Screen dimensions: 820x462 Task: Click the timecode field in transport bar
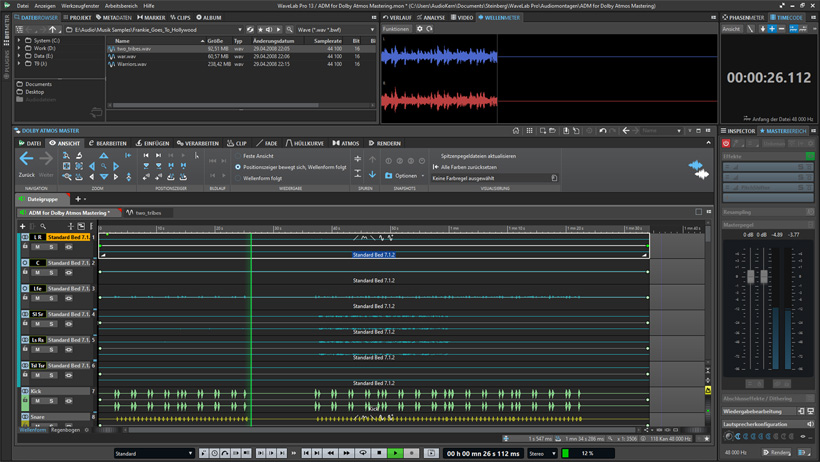pyautogui.click(x=483, y=454)
